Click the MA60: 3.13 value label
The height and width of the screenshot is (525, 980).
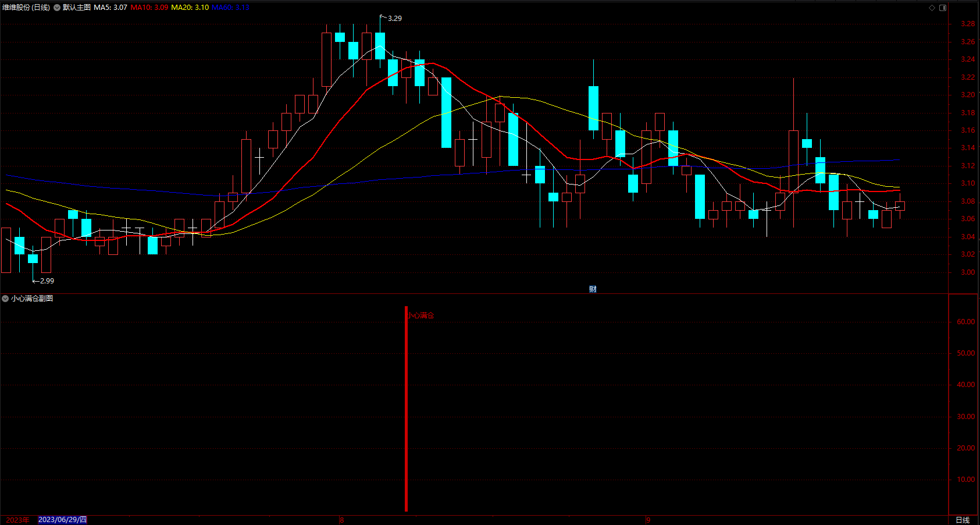pyautogui.click(x=230, y=8)
